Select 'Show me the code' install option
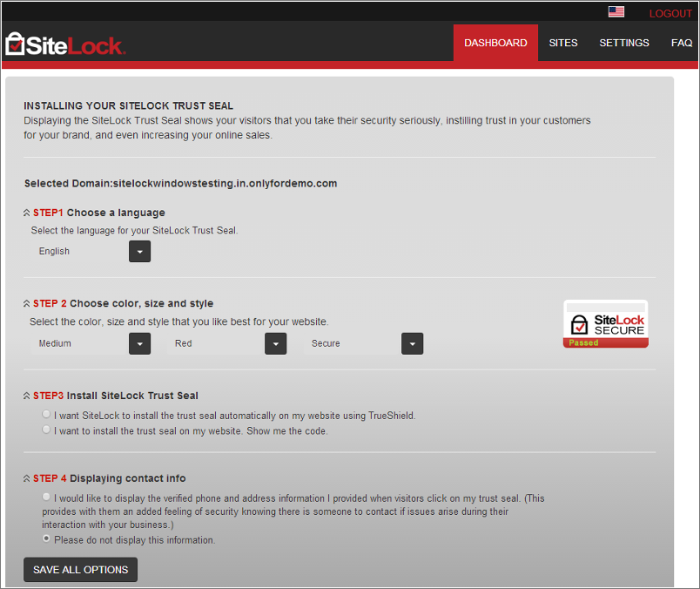 click(47, 430)
